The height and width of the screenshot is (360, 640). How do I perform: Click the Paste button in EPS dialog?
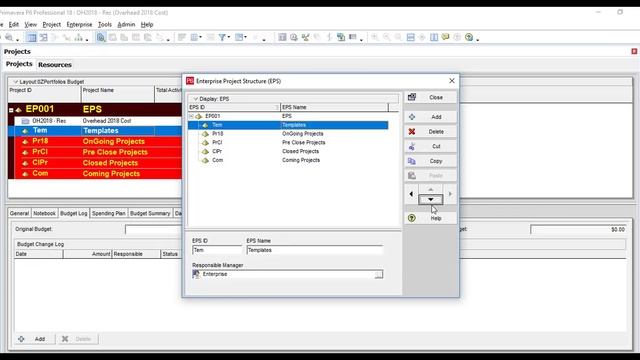coord(431,176)
